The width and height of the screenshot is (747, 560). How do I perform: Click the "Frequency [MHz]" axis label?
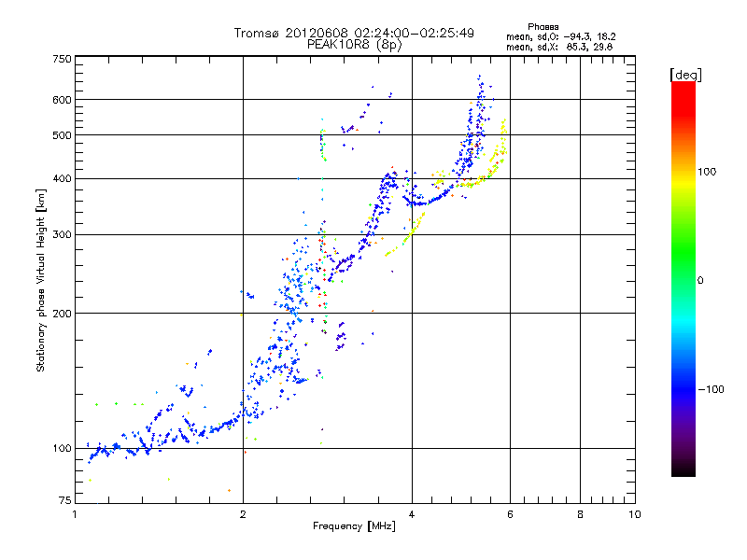(x=354, y=526)
